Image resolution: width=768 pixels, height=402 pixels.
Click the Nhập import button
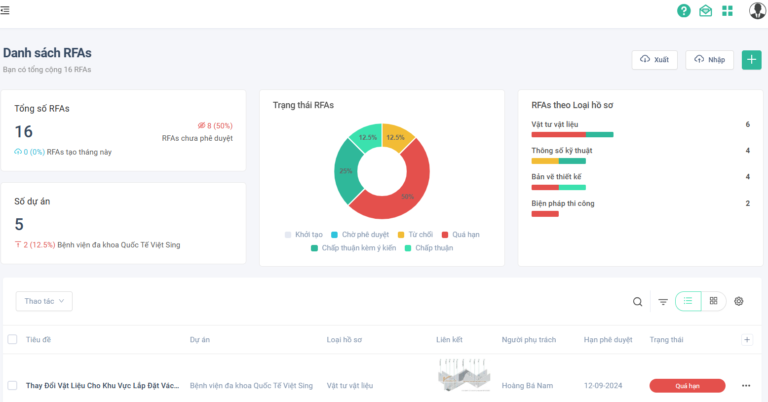point(709,60)
